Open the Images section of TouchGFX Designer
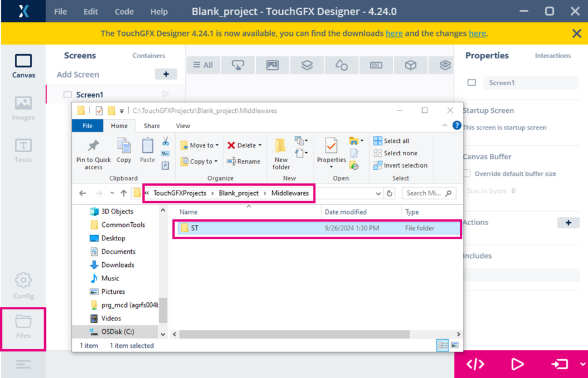This screenshot has width=588, height=378. pos(24,108)
